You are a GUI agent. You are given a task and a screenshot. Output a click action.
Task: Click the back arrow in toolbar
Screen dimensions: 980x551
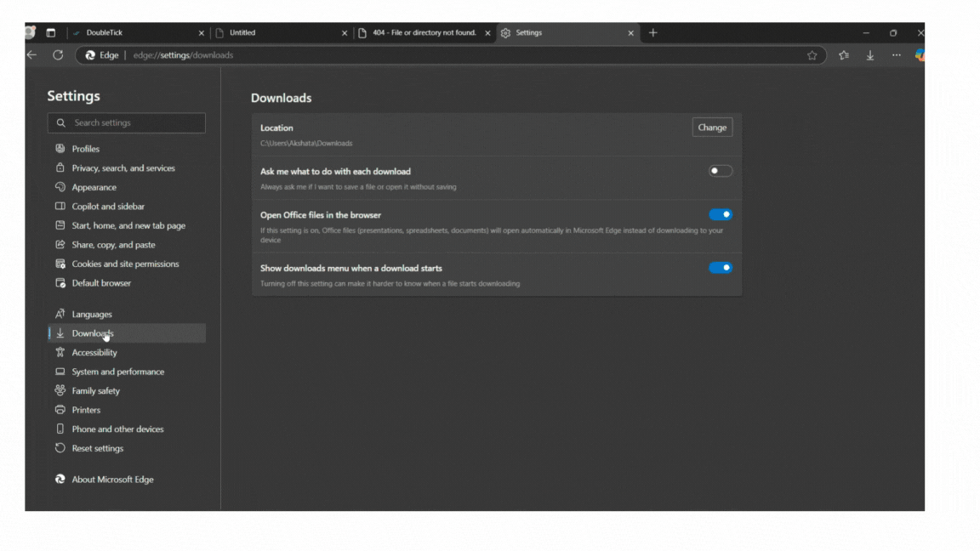32,55
